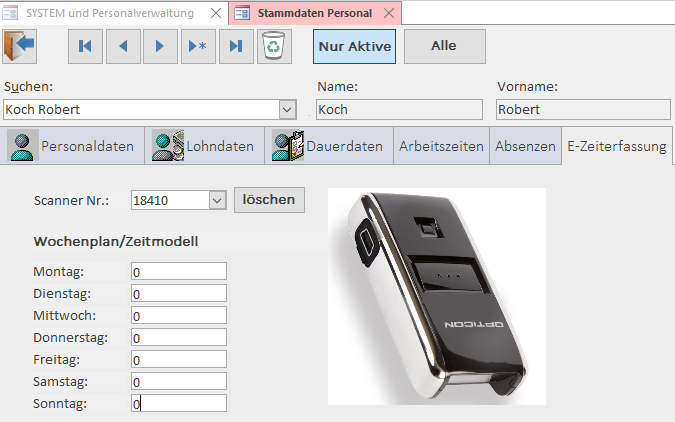Switch to the Lohndaten tab
Image resolution: width=675 pixels, height=422 pixels.
click(204, 146)
